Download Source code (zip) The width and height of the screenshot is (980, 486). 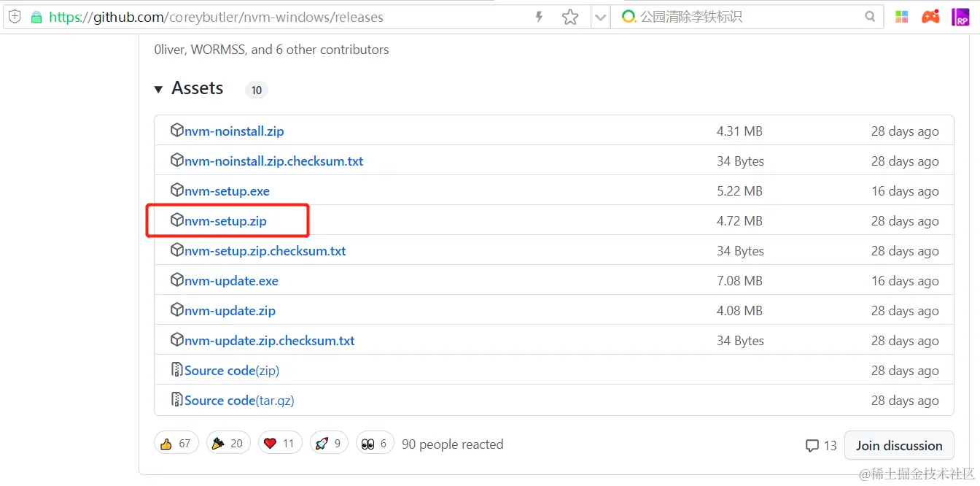coord(232,371)
